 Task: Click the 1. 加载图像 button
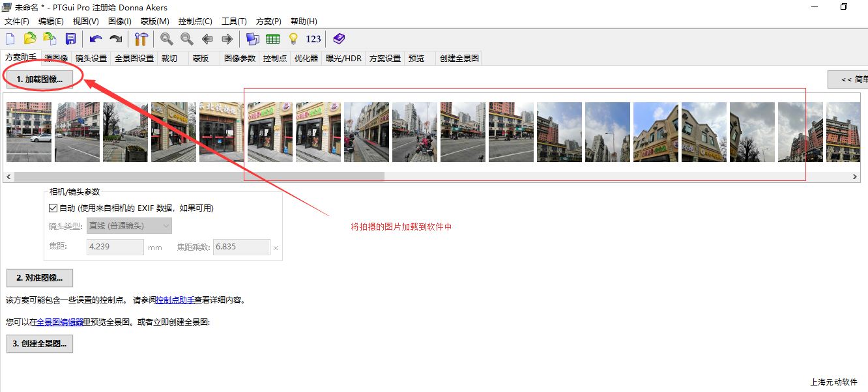[x=40, y=79]
